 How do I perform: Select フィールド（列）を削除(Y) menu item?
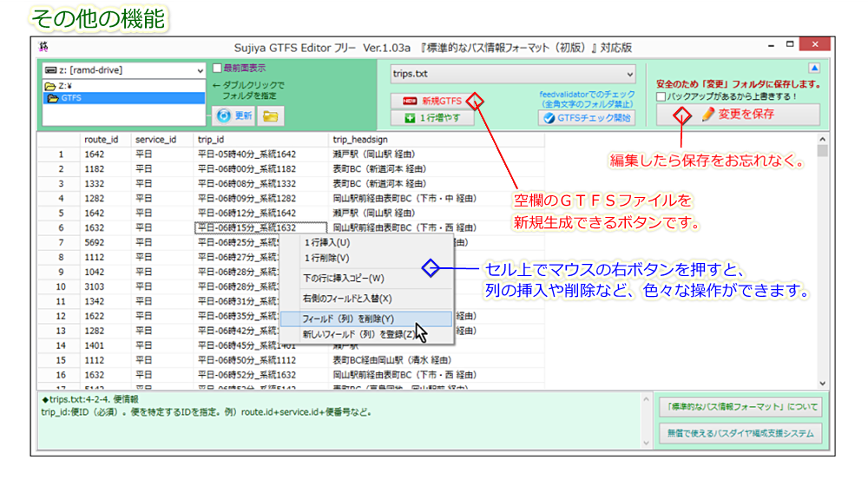pyautogui.click(x=348, y=319)
